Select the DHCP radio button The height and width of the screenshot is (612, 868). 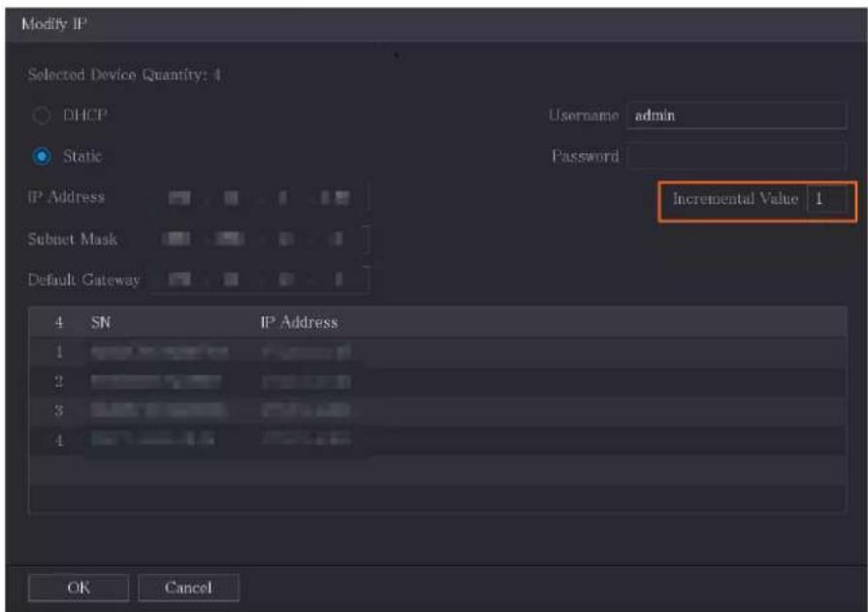(42, 115)
